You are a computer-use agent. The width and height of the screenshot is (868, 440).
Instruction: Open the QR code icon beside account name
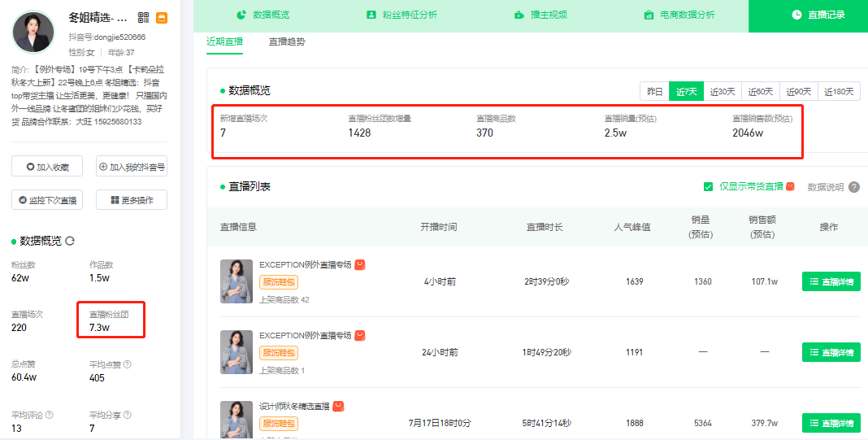[x=143, y=18]
